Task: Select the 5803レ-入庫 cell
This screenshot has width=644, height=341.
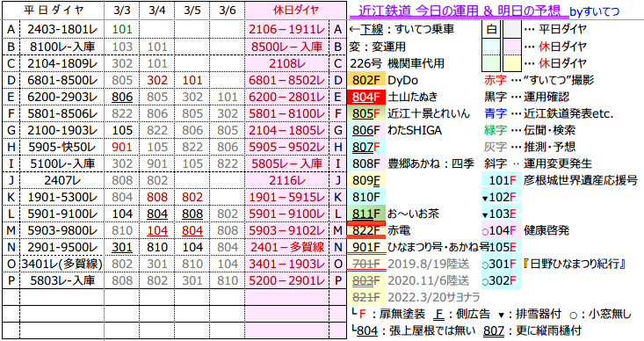Action: point(62,280)
